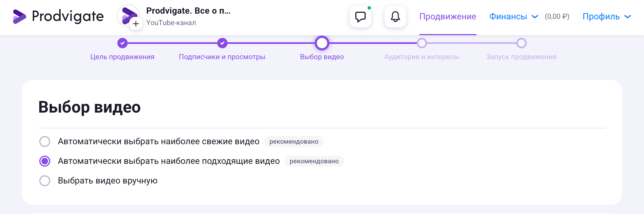Click the balance amount (0,00 ₽)

tap(557, 17)
